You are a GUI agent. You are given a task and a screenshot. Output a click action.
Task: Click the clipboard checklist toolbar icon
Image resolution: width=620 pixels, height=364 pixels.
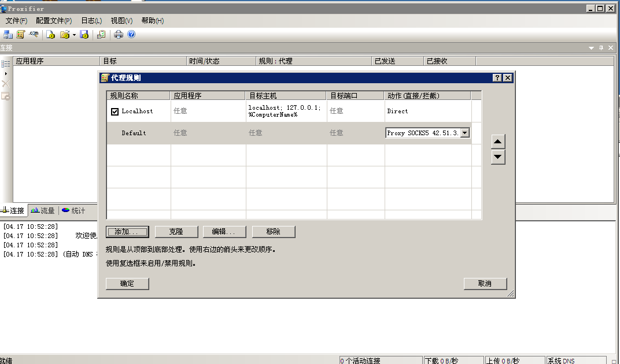point(101,35)
